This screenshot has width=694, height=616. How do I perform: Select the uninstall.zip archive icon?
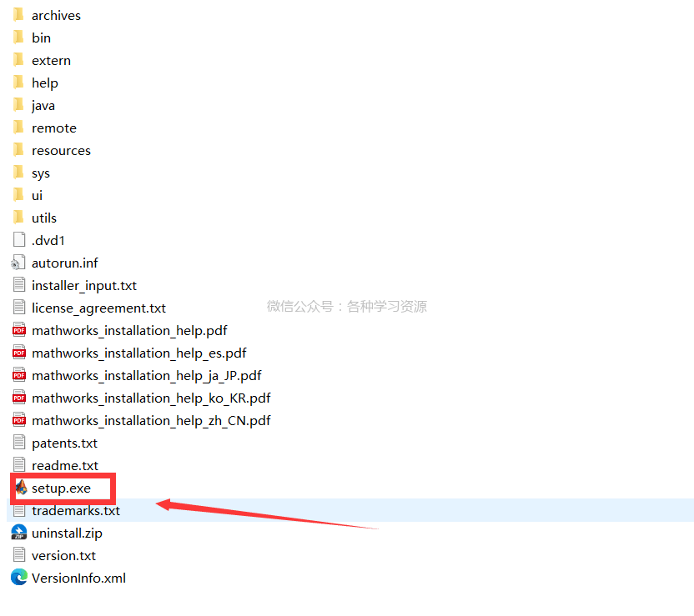[19, 533]
